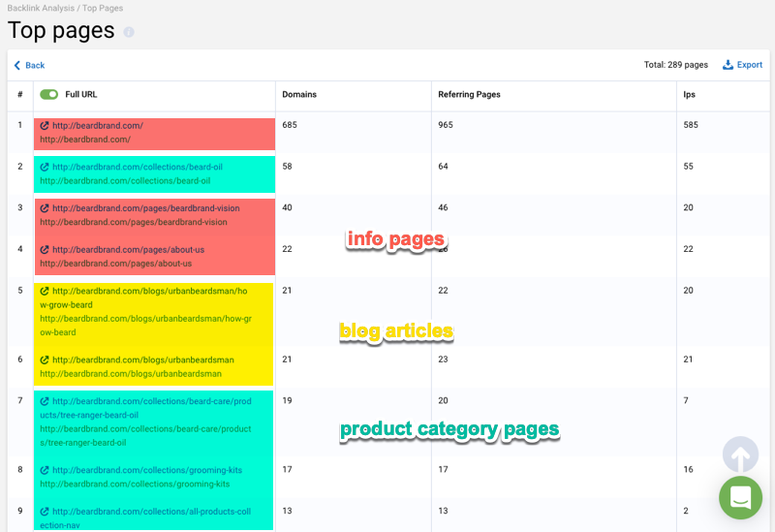Click Ips value 585
This screenshot has width=775, height=532.
pos(691,125)
